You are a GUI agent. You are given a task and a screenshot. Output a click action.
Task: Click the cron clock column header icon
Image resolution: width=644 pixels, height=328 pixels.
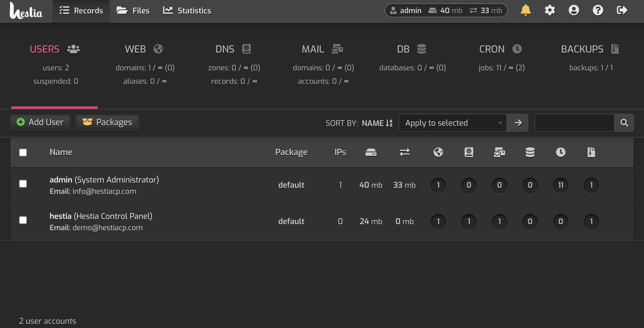pos(560,152)
